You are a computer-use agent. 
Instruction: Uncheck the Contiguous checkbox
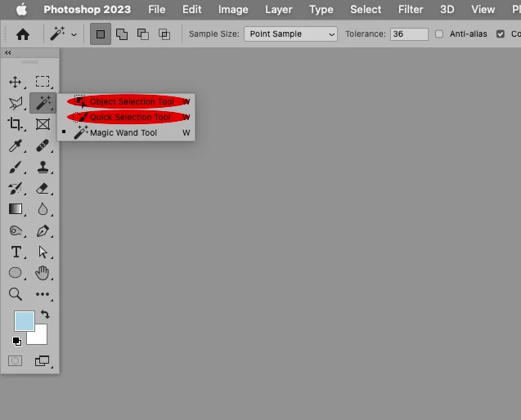[501, 34]
